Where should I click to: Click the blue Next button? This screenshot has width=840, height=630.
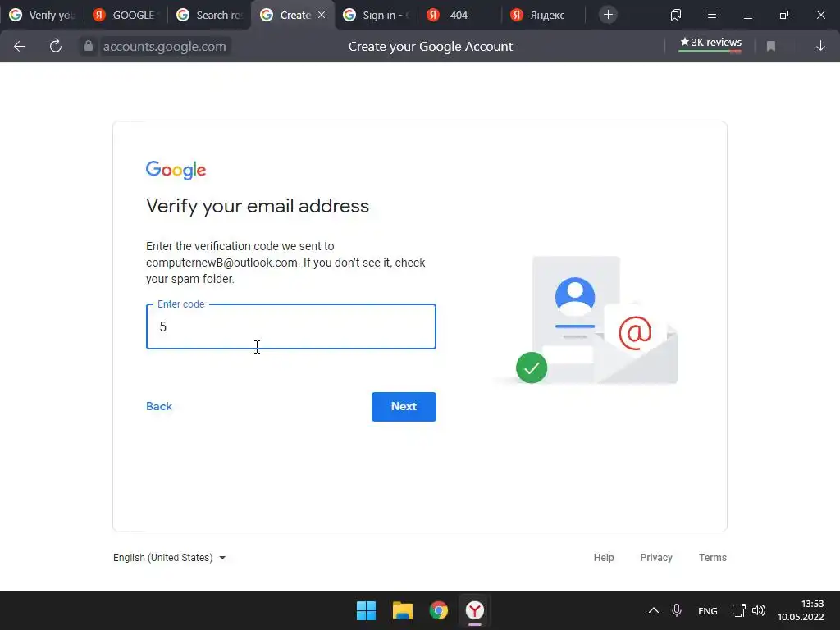pos(404,407)
